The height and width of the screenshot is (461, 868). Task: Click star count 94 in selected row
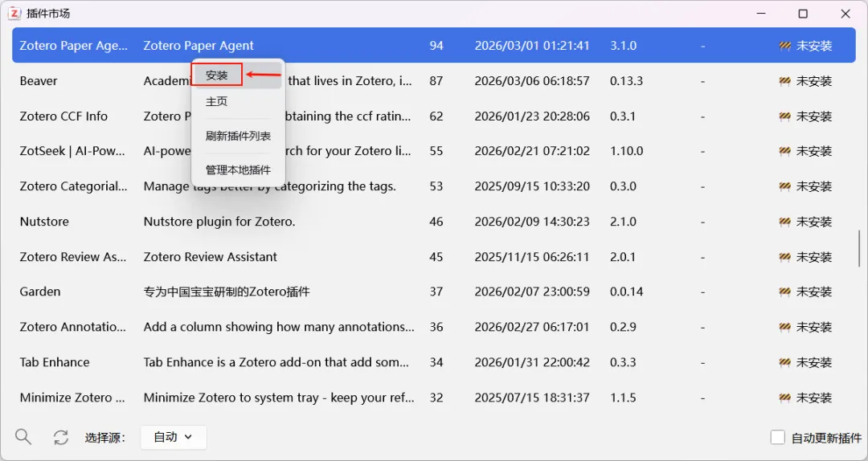[x=436, y=46]
